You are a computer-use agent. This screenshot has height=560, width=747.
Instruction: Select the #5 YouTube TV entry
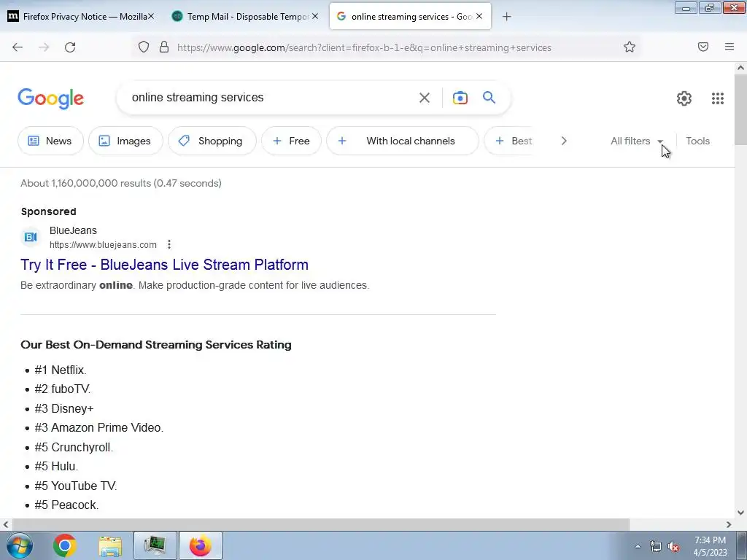click(76, 486)
